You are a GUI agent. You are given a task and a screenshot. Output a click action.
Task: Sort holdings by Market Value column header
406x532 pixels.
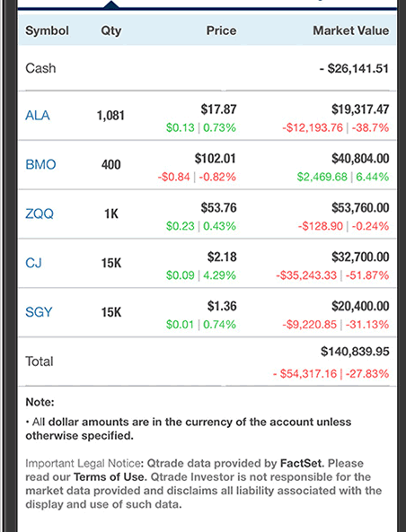(351, 31)
